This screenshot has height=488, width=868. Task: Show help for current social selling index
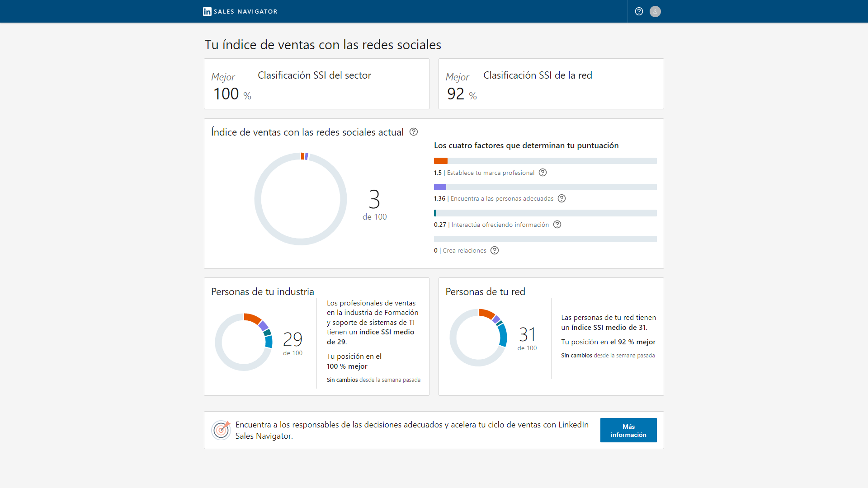[x=414, y=132]
